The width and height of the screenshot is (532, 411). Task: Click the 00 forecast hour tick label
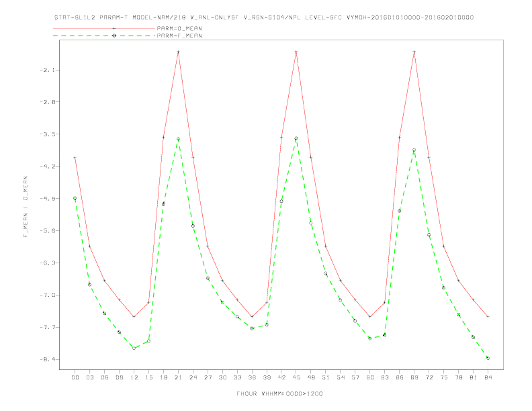coord(75,377)
